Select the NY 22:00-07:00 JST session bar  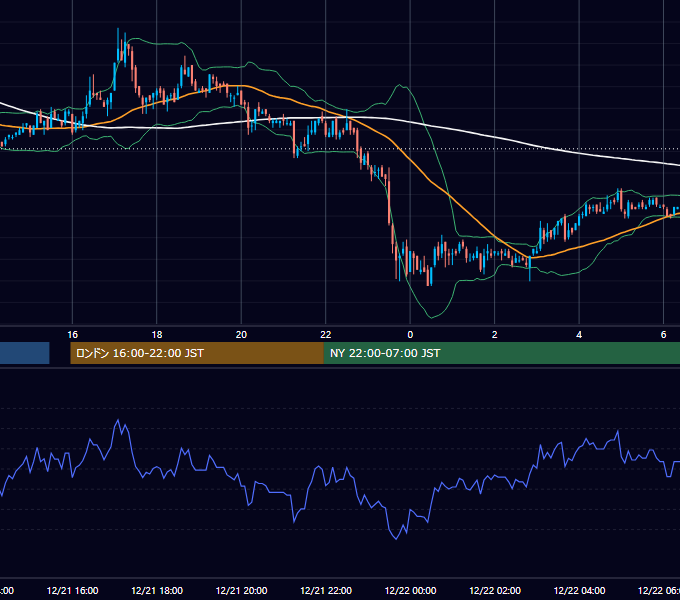pos(502,353)
